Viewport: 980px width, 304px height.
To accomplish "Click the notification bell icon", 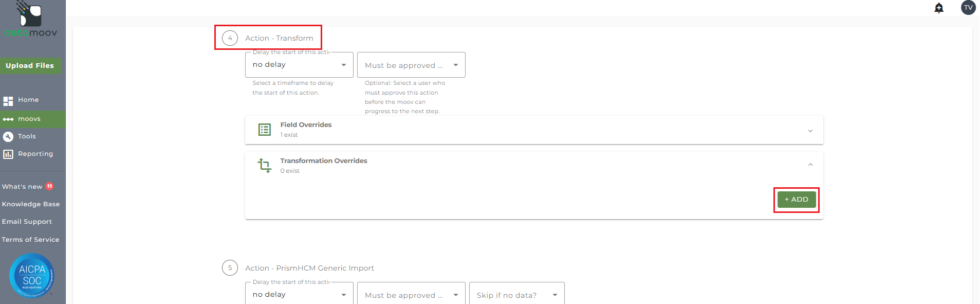I will pyautogui.click(x=939, y=8).
